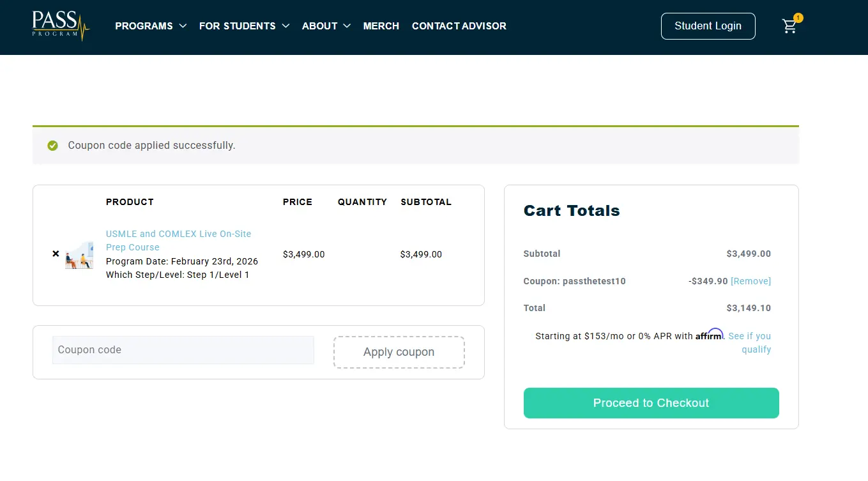Go to the Merch page
This screenshot has width=868, height=481.
(x=381, y=26)
